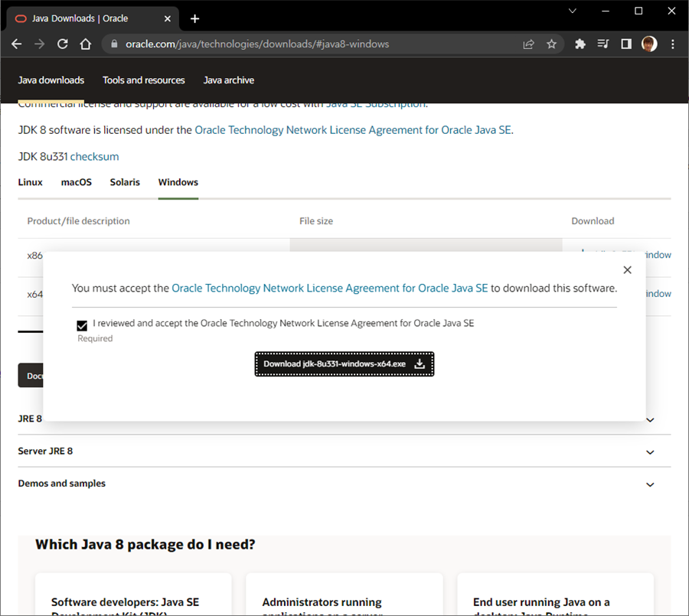
Task: Minimize the browser window
Action: coord(606,11)
